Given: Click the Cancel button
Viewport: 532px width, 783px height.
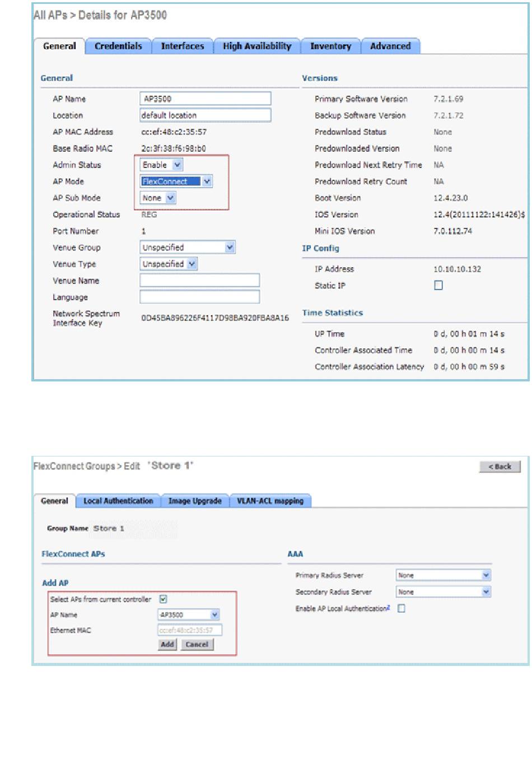Looking at the screenshot, I should (x=197, y=645).
